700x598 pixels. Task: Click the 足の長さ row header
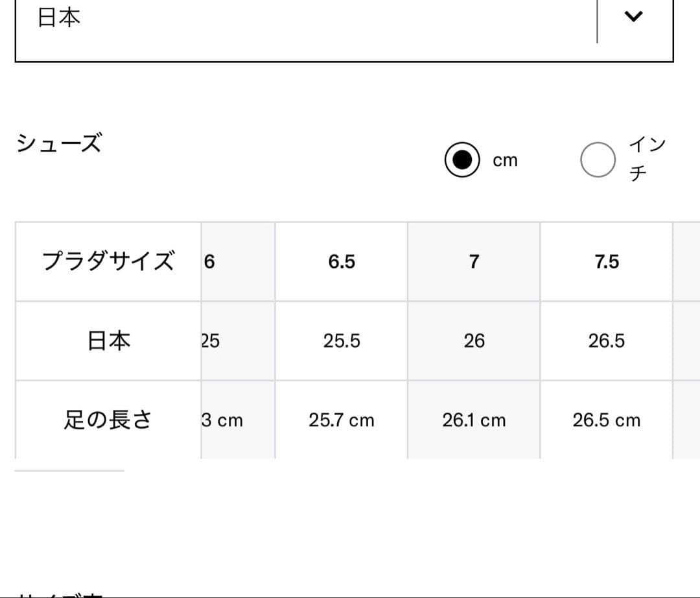click(x=108, y=420)
